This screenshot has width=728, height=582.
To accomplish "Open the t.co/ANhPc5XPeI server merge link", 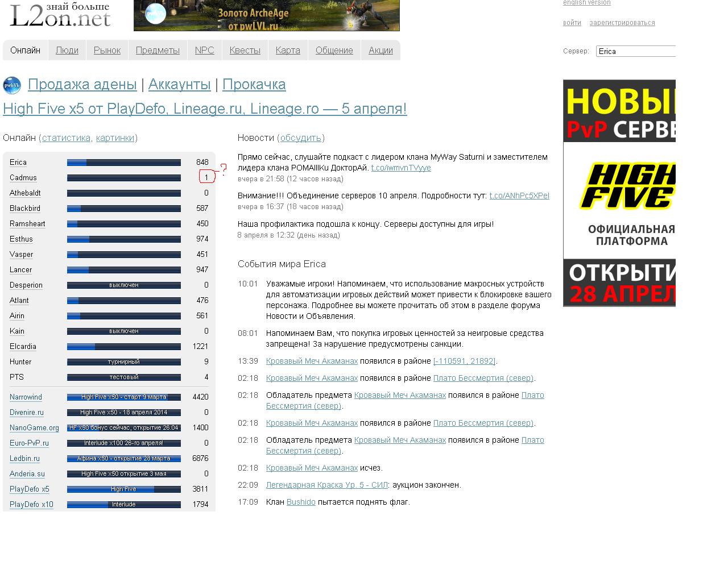I will (x=519, y=196).
